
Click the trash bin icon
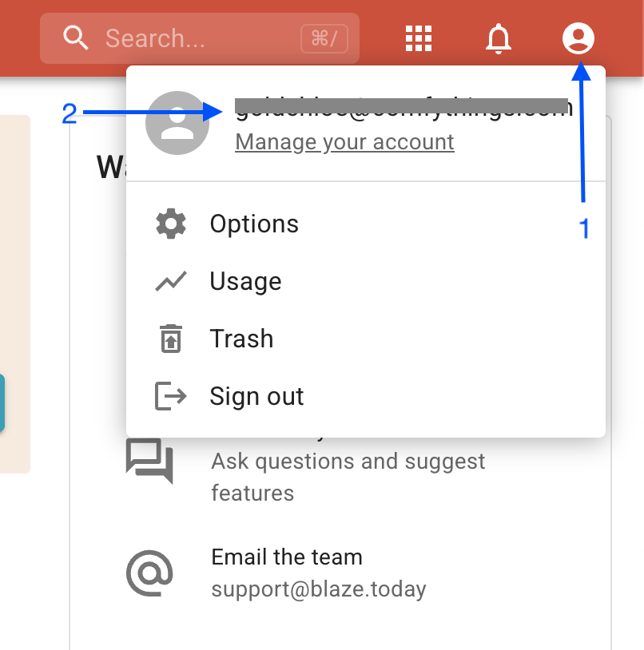(170, 339)
